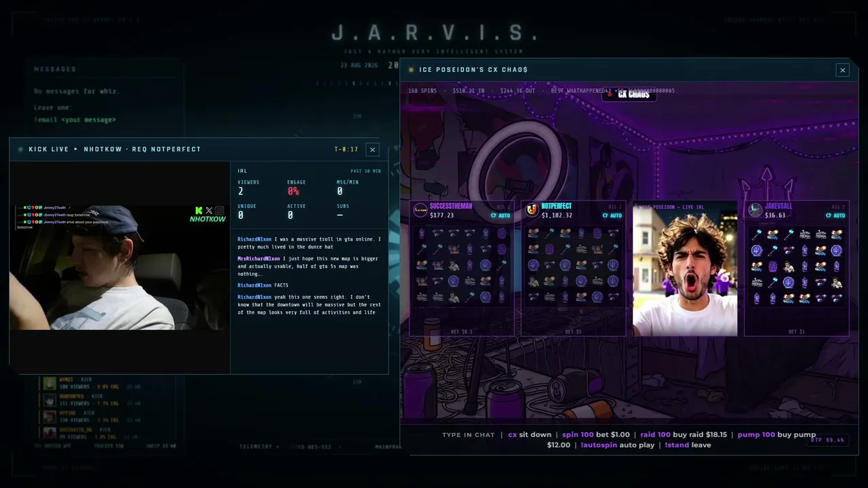Click the pump 100 chat command
This screenshot has height=488, width=868.
[x=756, y=434]
